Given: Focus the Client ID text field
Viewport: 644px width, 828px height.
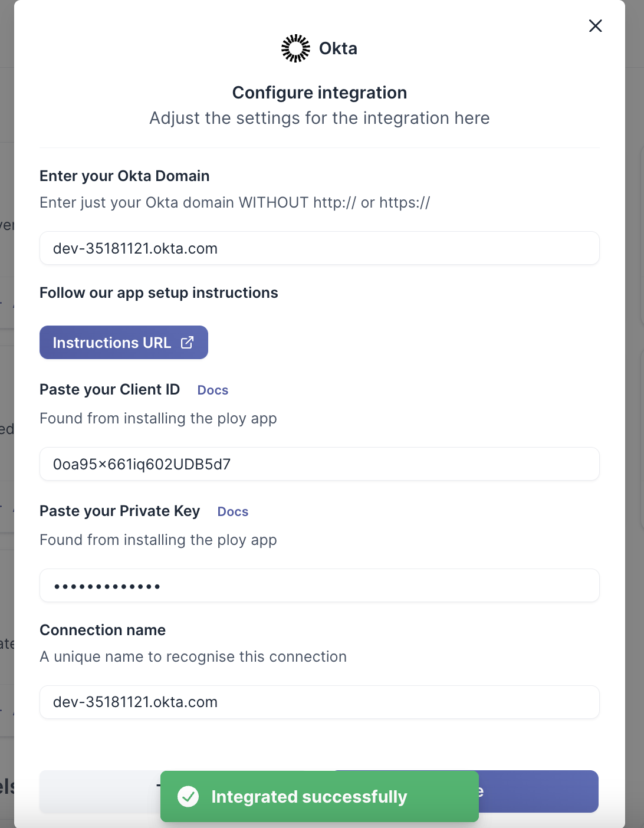Looking at the screenshot, I should pyautogui.click(x=319, y=464).
